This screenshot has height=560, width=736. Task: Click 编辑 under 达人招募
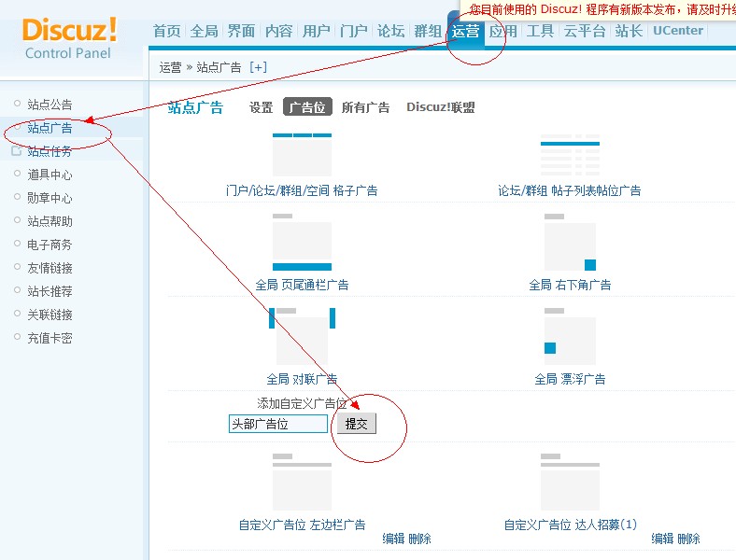(x=662, y=539)
